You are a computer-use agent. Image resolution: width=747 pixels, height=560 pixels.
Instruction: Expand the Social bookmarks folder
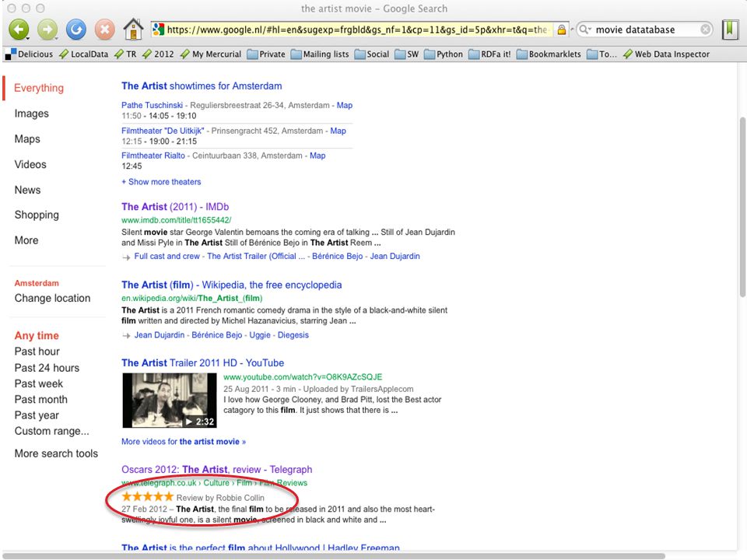tap(372, 54)
